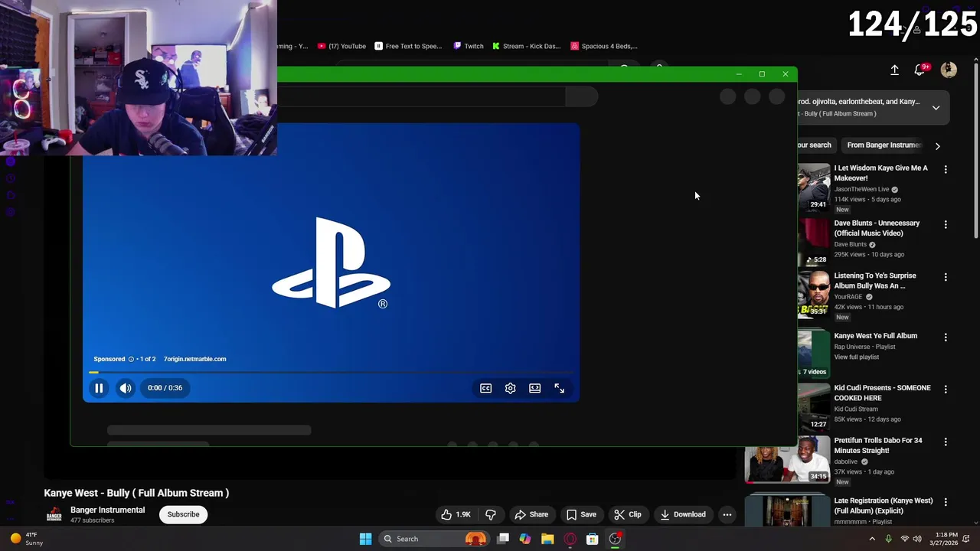Screen dimensions: 980x551
Task: Dislike the Bully album stream video
Action: [491, 514]
